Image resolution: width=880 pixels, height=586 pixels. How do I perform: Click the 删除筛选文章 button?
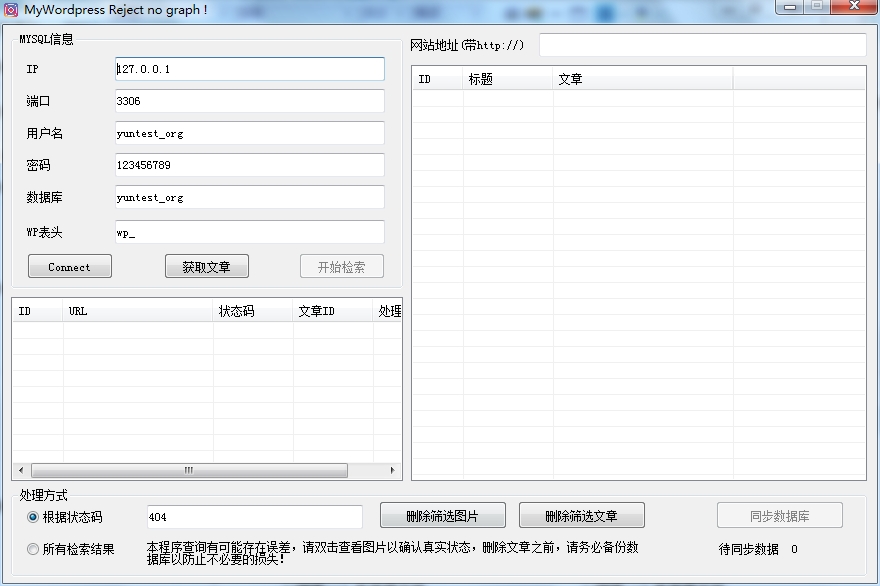581,516
